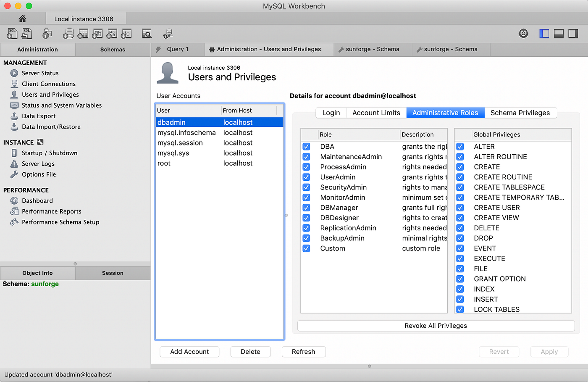Viewport: 588px width, 382px height.
Task: Open the search table data icon
Action: (x=147, y=34)
